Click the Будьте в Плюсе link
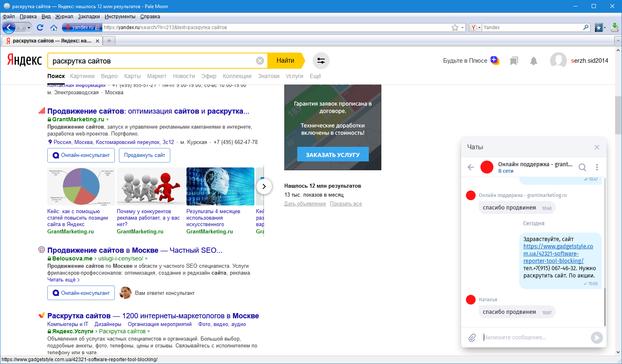This screenshot has width=622, height=364. click(465, 61)
